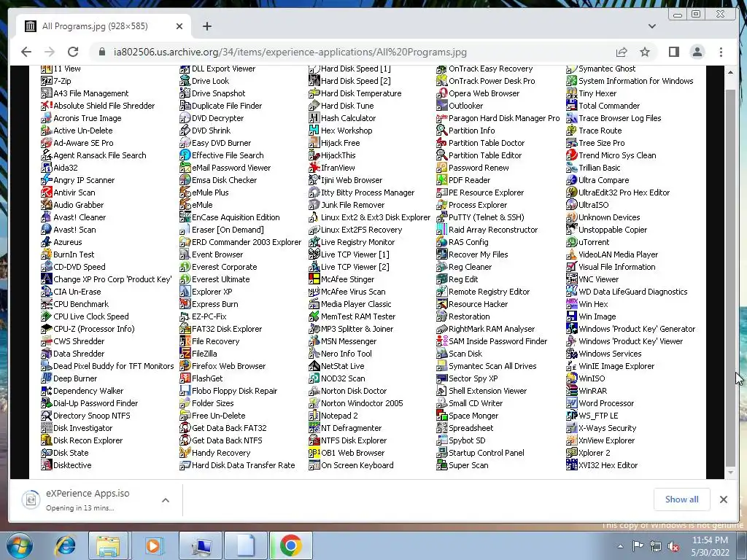
Task: Click the scrollbar down arrow
Action: (729, 472)
